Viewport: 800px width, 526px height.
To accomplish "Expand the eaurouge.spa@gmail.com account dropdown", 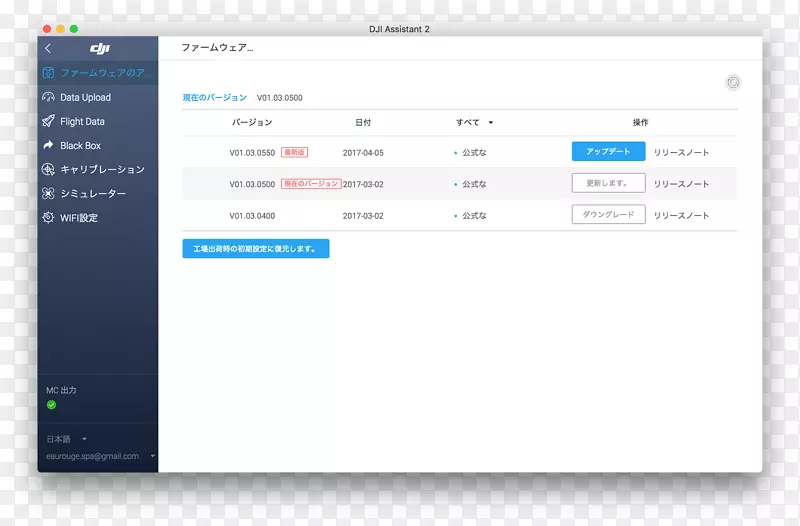I will pyautogui.click(x=153, y=456).
